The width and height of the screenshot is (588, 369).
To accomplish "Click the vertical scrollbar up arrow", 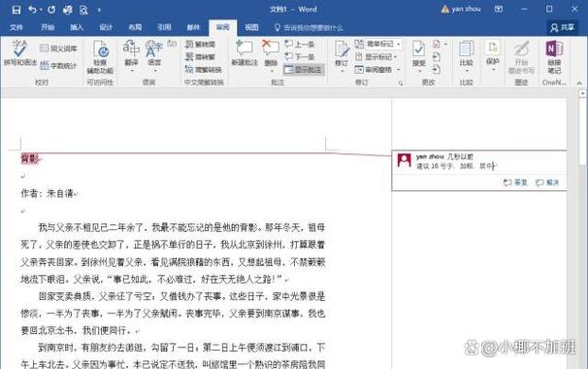I will pos(582,93).
